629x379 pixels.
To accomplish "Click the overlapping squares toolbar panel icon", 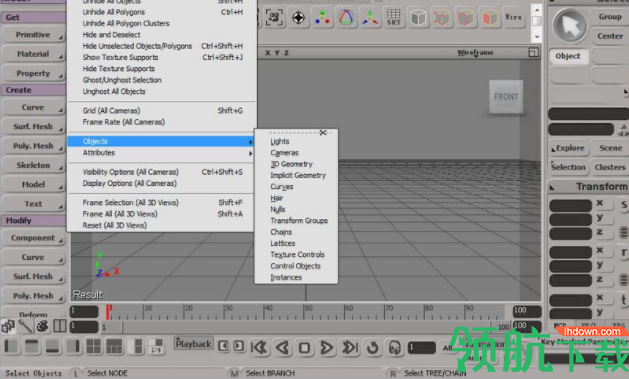I will [8, 326].
